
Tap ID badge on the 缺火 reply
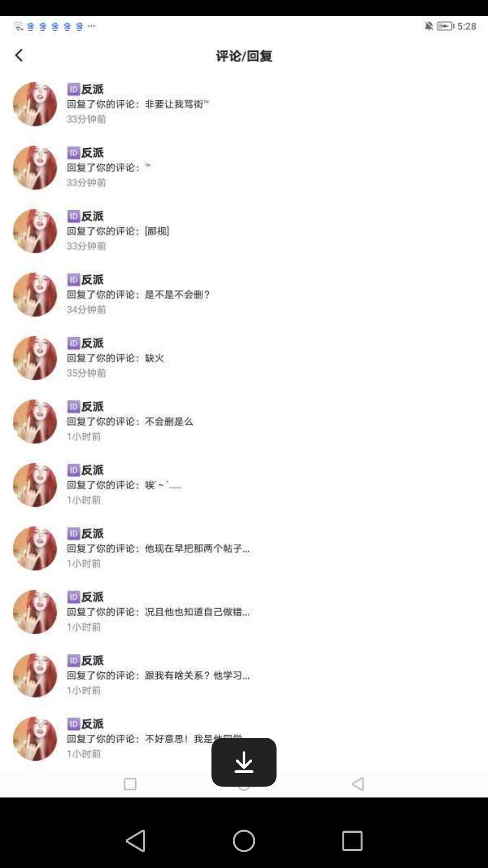(74, 343)
